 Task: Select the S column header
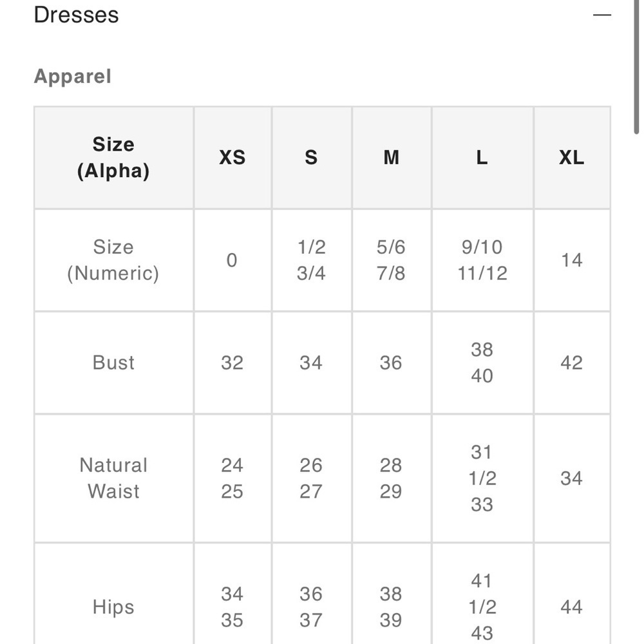coord(311,157)
